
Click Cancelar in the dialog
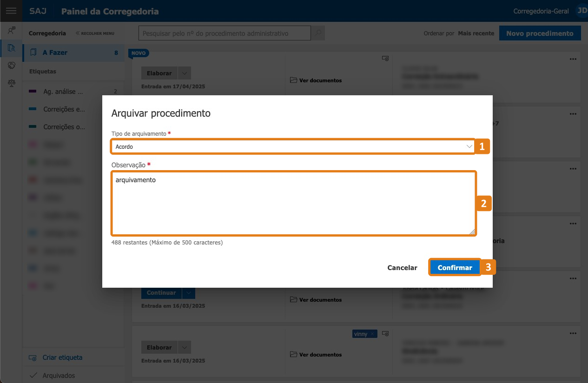pyautogui.click(x=403, y=268)
